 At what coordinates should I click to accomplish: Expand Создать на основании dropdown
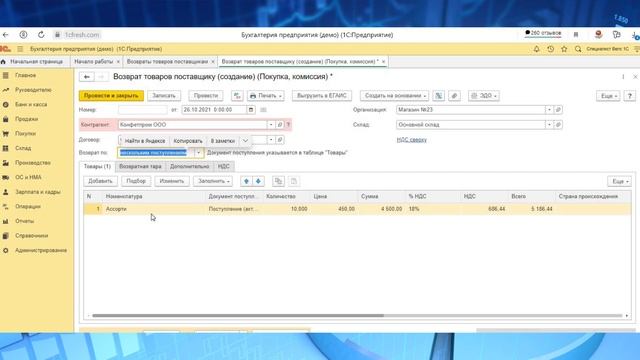click(394, 96)
